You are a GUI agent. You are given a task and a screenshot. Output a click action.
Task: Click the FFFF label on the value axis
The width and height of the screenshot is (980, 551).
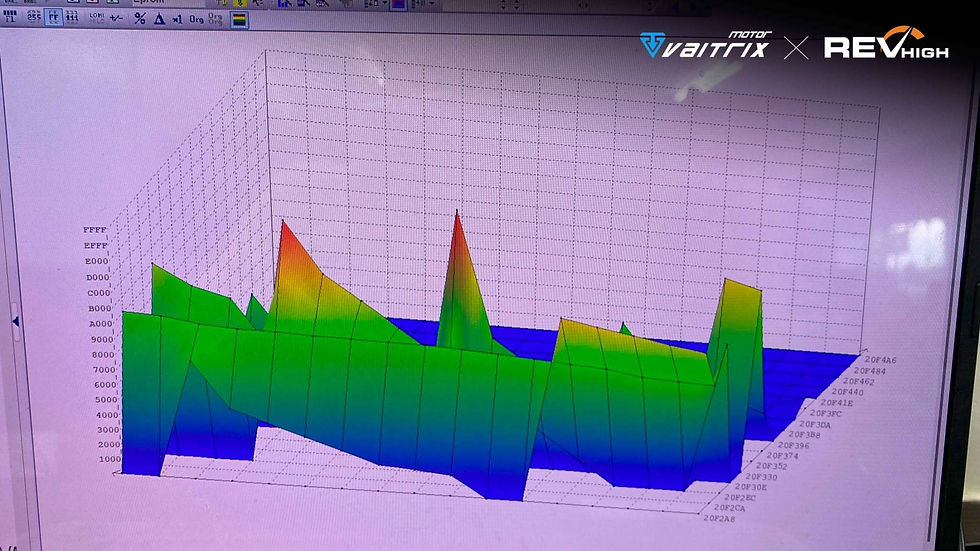point(95,230)
